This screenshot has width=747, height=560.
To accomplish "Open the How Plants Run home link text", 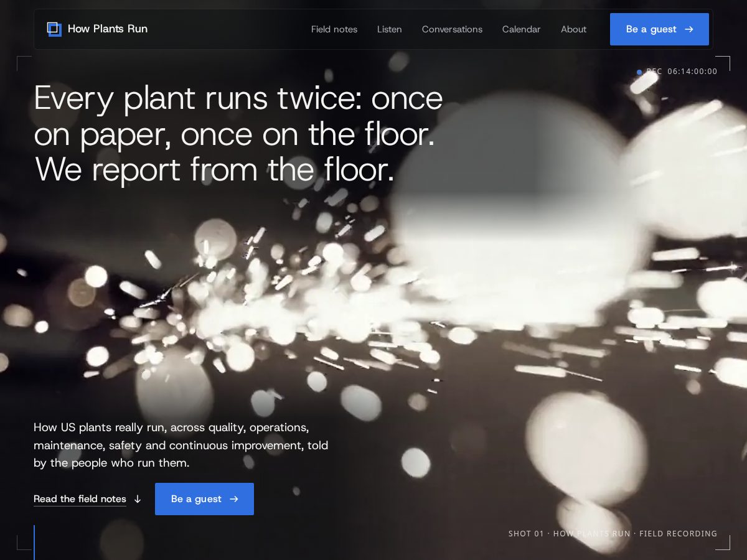I will [108, 29].
